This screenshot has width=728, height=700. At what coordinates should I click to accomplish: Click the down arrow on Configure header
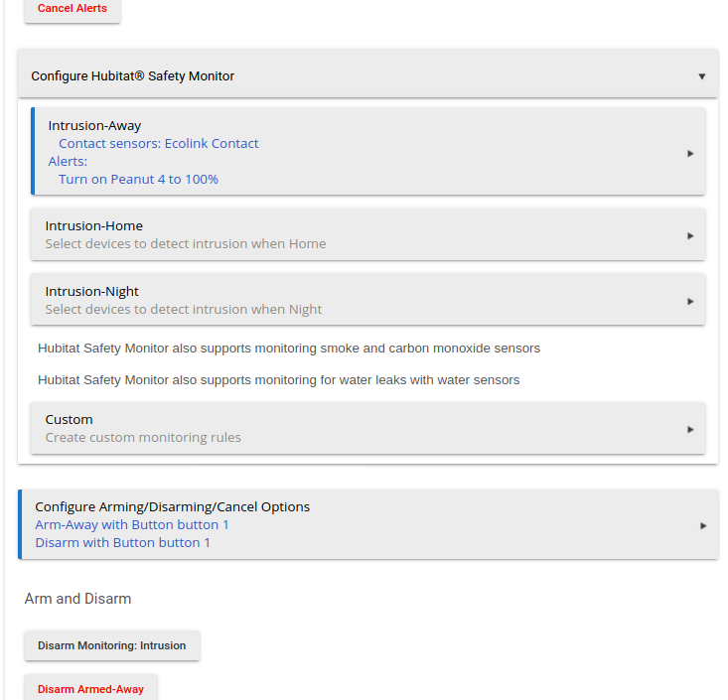click(702, 76)
